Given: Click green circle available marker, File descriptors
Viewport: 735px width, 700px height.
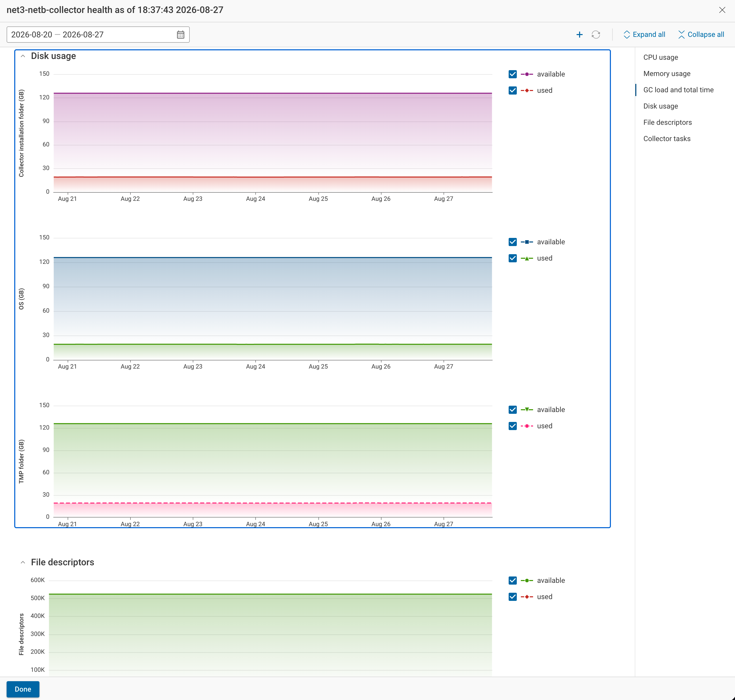Looking at the screenshot, I should coord(527,581).
